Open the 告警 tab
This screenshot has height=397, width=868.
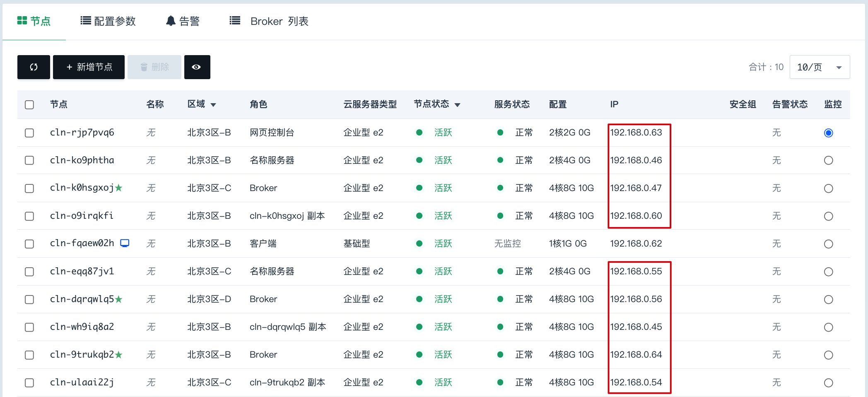coord(183,21)
